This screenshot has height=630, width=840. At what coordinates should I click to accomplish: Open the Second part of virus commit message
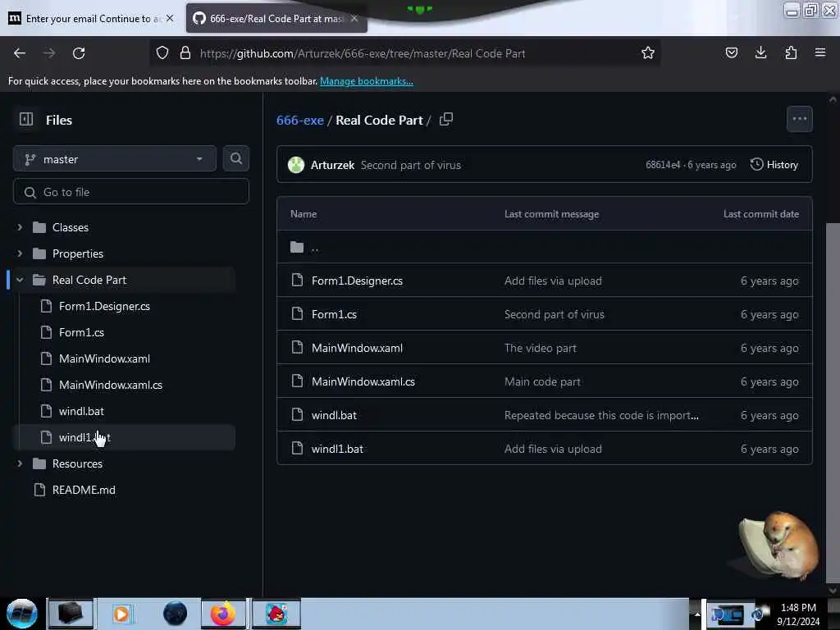(x=410, y=165)
